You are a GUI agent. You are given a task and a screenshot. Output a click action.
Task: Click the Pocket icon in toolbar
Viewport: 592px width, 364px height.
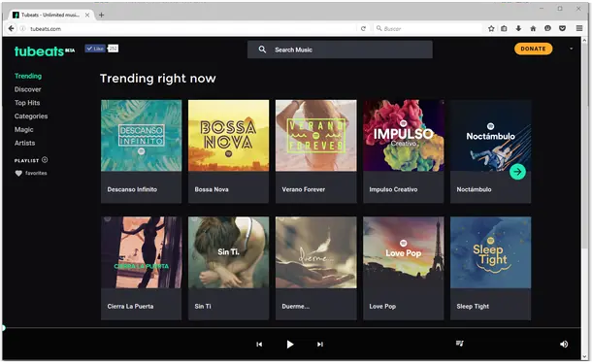coord(562,29)
